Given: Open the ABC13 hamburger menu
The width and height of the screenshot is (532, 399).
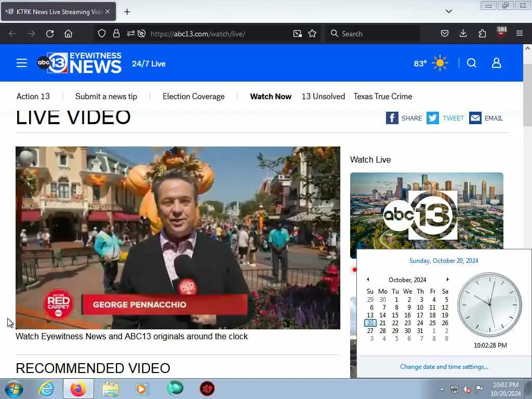Looking at the screenshot, I should [x=22, y=63].
